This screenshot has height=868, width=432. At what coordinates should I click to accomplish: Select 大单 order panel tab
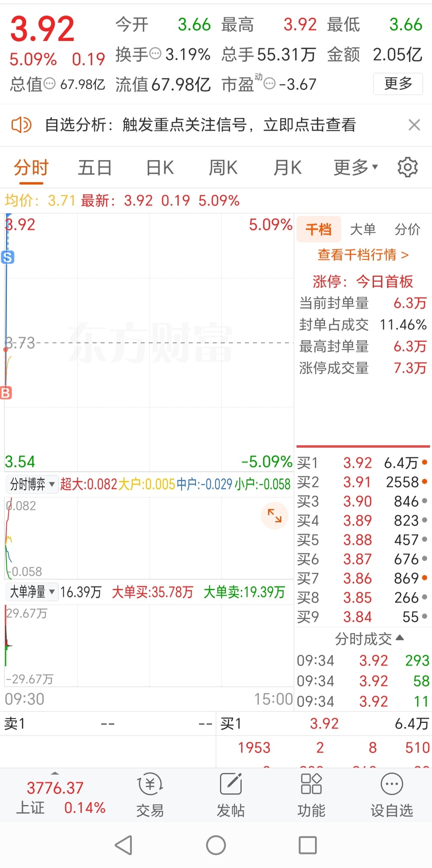[x=363, y=229]
